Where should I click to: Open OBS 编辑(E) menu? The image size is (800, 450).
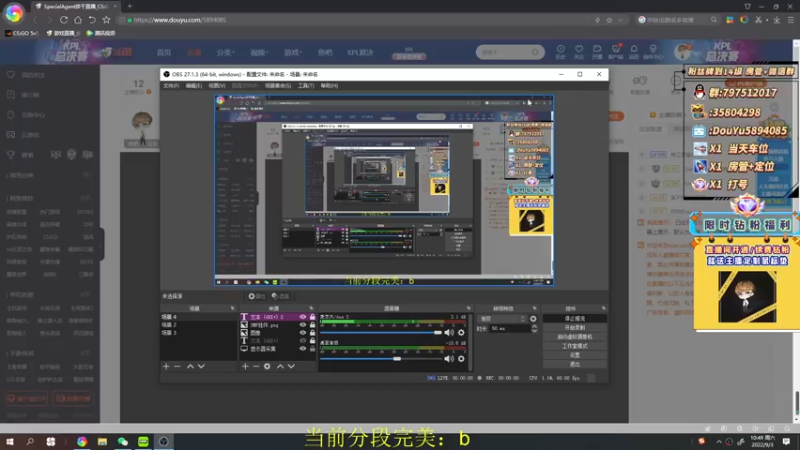193,86
